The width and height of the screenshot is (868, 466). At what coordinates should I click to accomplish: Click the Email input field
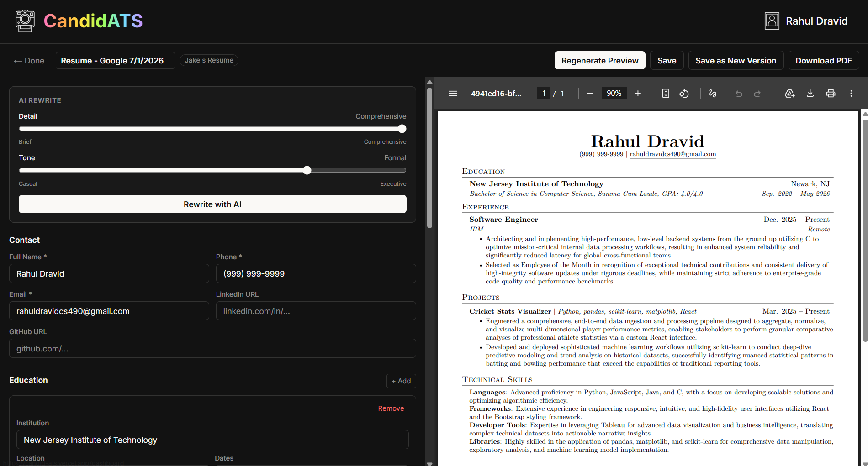coord(109,311)
